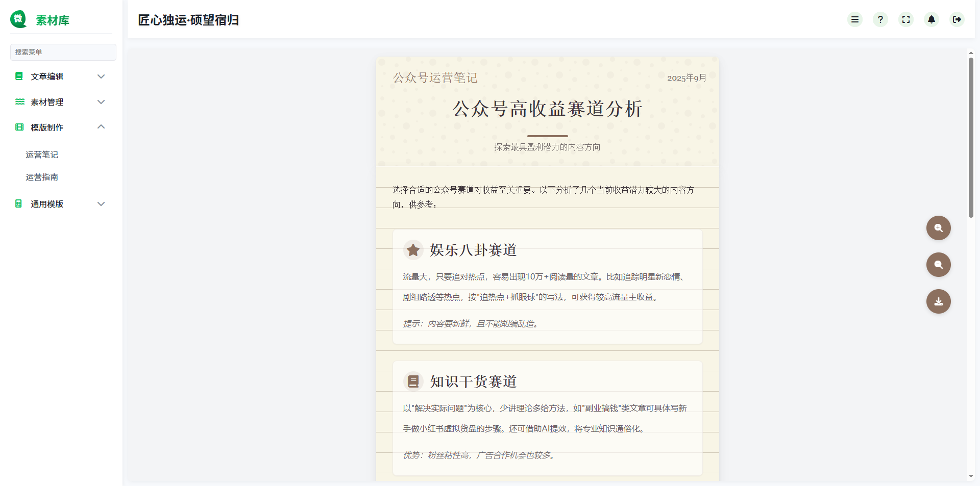Click the green 素材库 logo icon
This screenshot has width=980, height=486.
point(18,19)
